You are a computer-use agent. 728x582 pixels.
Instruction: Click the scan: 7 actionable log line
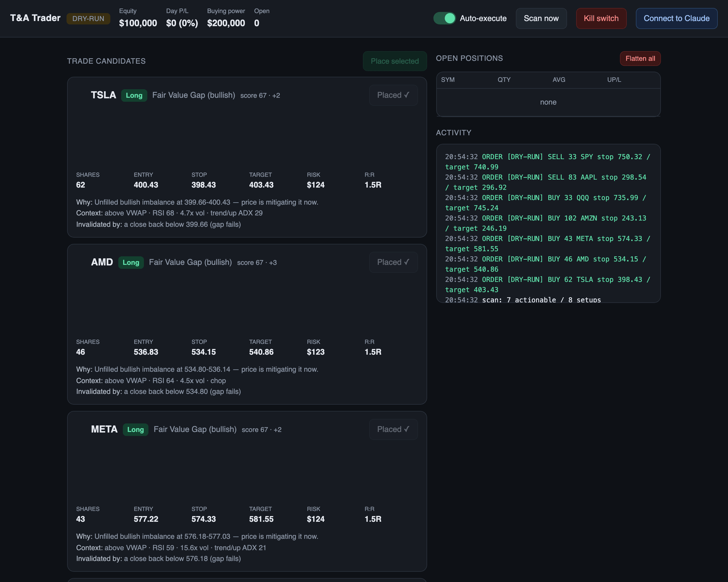[x=523, y=300]
